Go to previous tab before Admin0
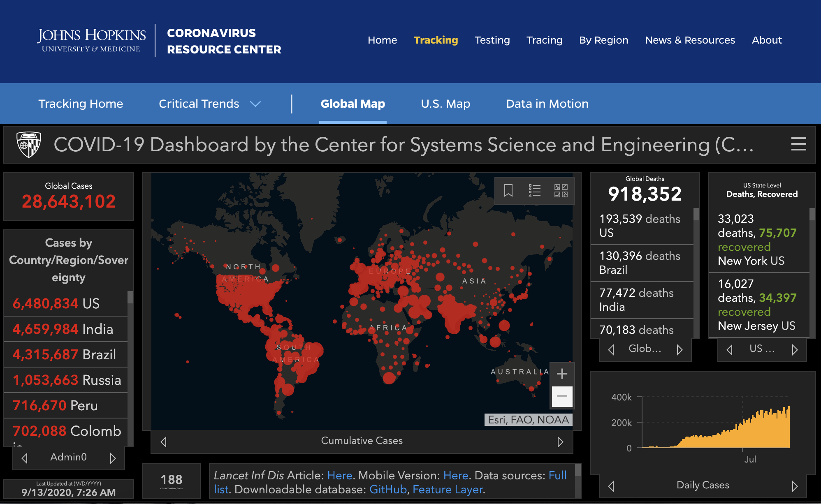The image size is (821, 504). click(x=25, y=458)
